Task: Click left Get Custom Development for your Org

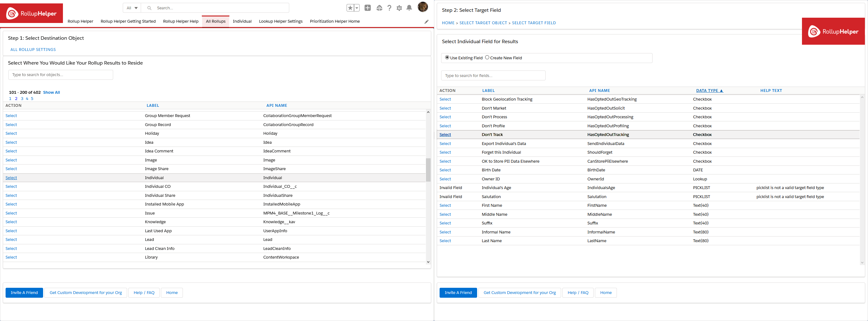Action: pos(86,293)
